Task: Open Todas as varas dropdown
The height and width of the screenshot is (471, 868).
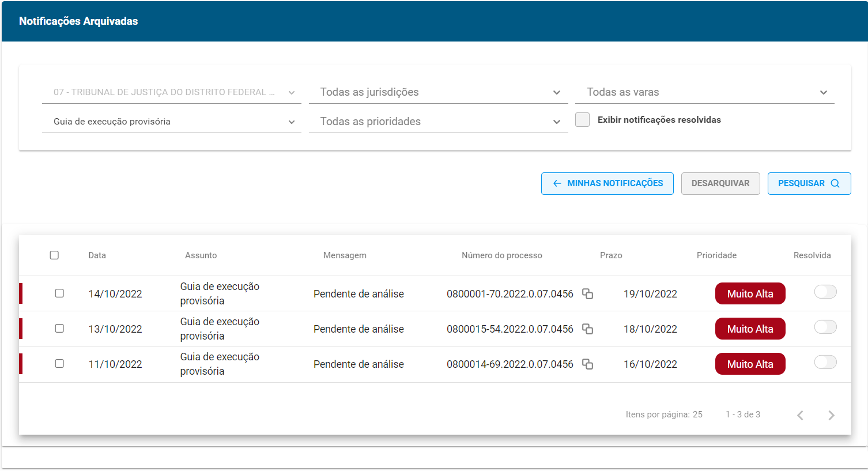Action: pyautogui.click(x=704, y=92)
